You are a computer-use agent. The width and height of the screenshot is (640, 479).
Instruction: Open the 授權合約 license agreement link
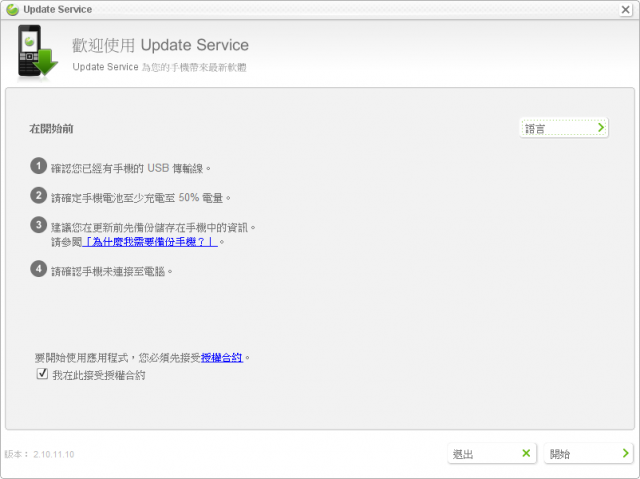(x=222, y=358)
